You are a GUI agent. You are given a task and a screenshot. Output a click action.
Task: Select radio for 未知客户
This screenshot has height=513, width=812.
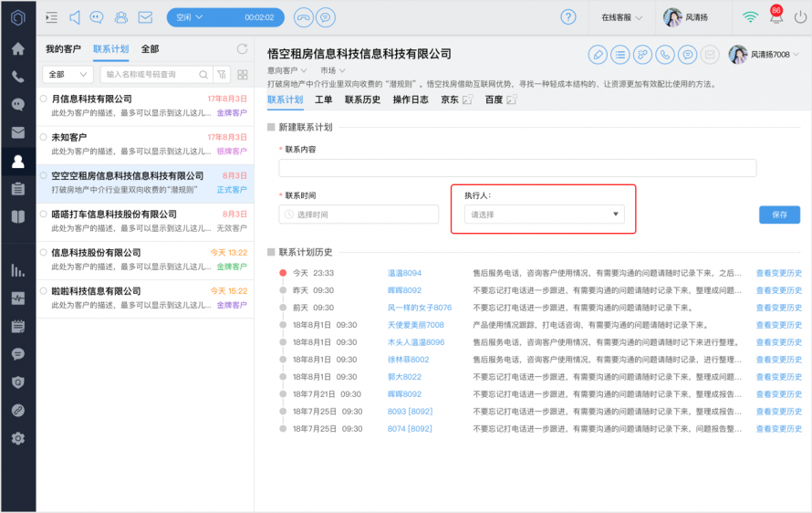(44, 137)
